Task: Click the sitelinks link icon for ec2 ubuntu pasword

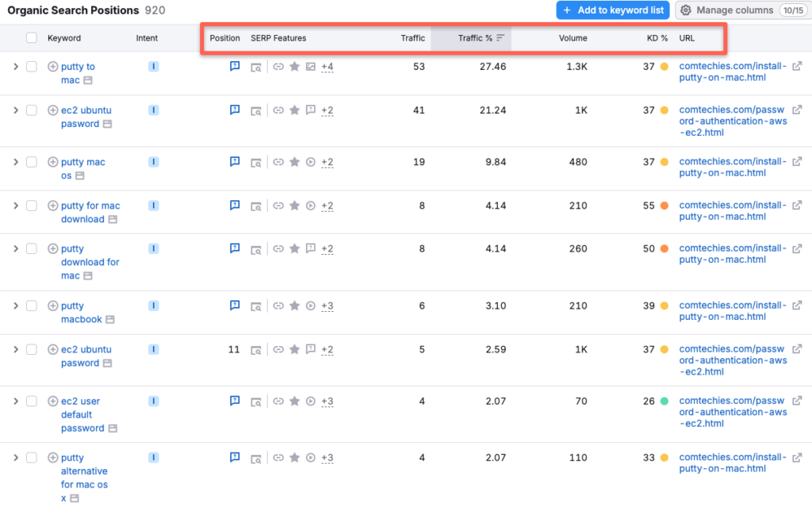Action: point(278,110)
